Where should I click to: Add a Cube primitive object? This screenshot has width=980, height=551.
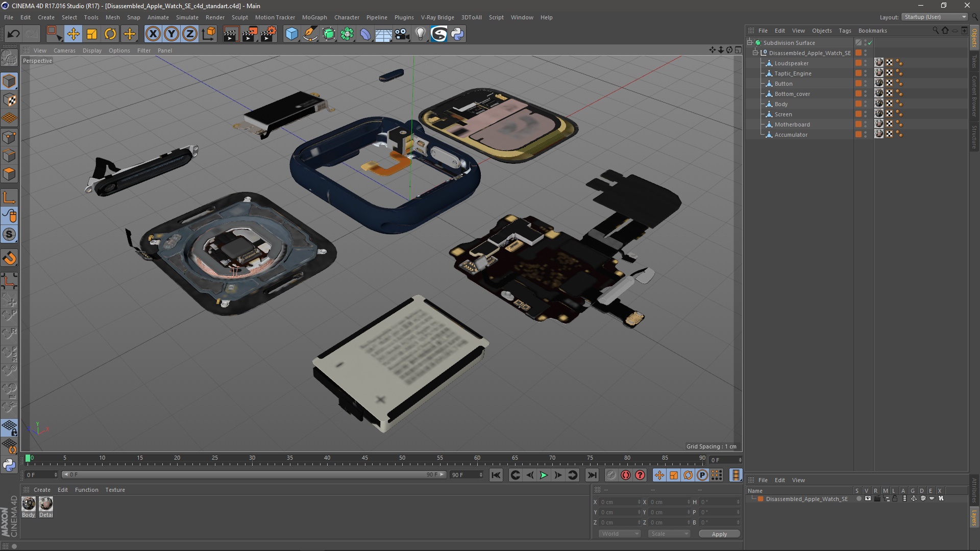click(291, 34)
